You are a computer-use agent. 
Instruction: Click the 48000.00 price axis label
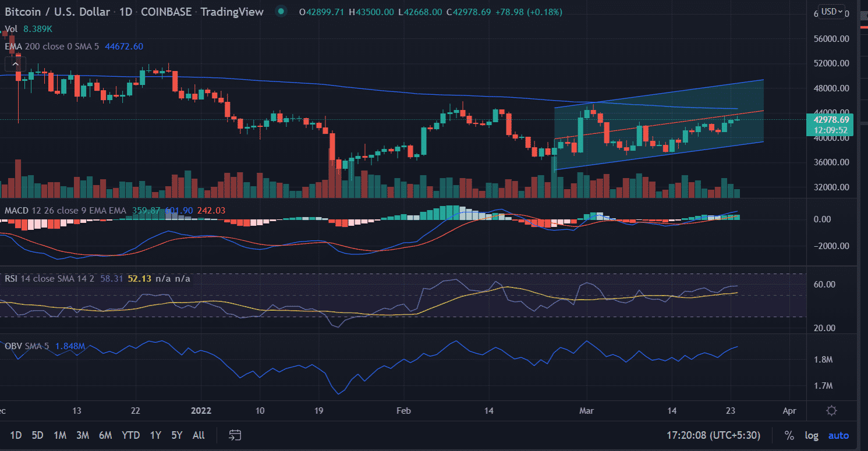[x=832, y=88]
